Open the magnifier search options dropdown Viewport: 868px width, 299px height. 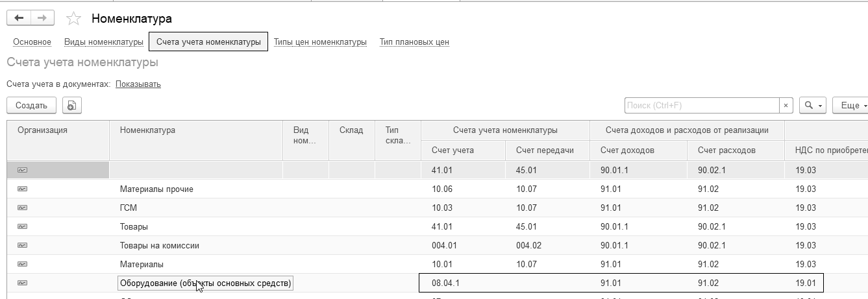[x=812, y=106]
